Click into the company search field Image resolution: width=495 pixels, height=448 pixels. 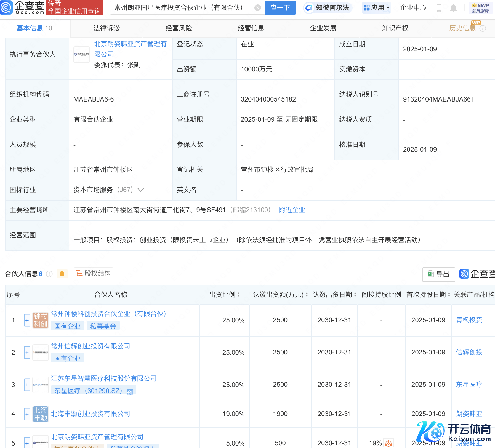point(182,8)
